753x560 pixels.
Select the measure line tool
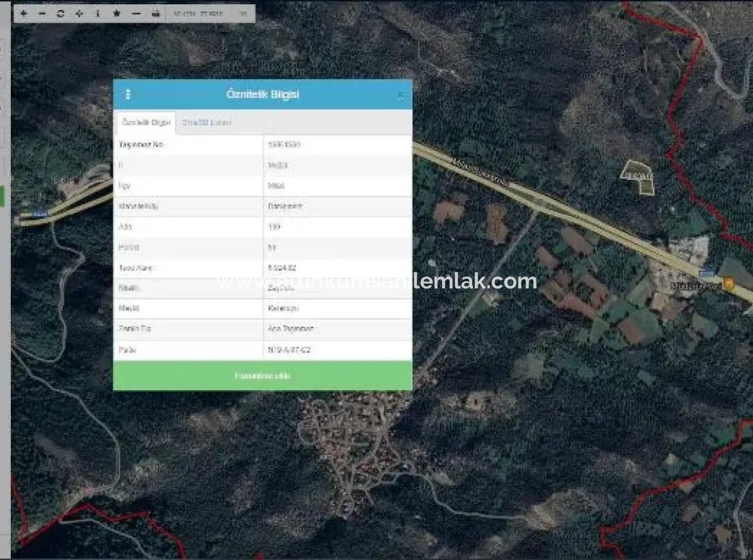[x=135, y=13]
